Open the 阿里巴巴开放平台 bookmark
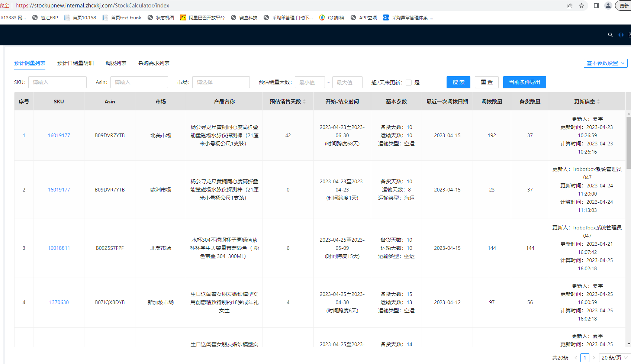This screenshot has height=364, width=631. pyautogui.click(x=202, y=17)
